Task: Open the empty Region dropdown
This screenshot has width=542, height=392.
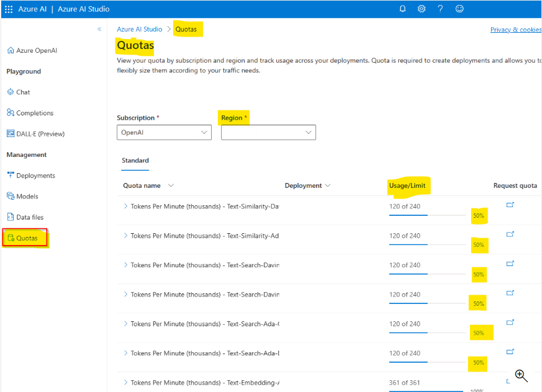Action: tap(268, 132)
